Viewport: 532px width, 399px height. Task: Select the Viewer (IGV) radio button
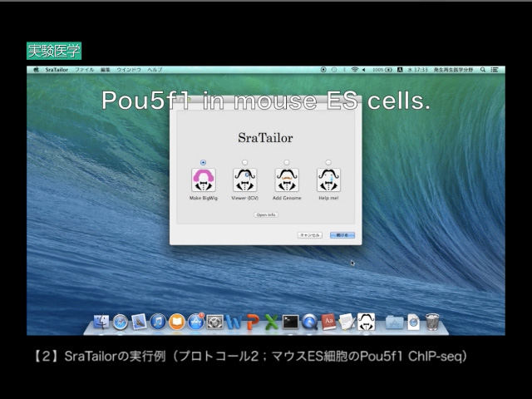click(244, 162)
